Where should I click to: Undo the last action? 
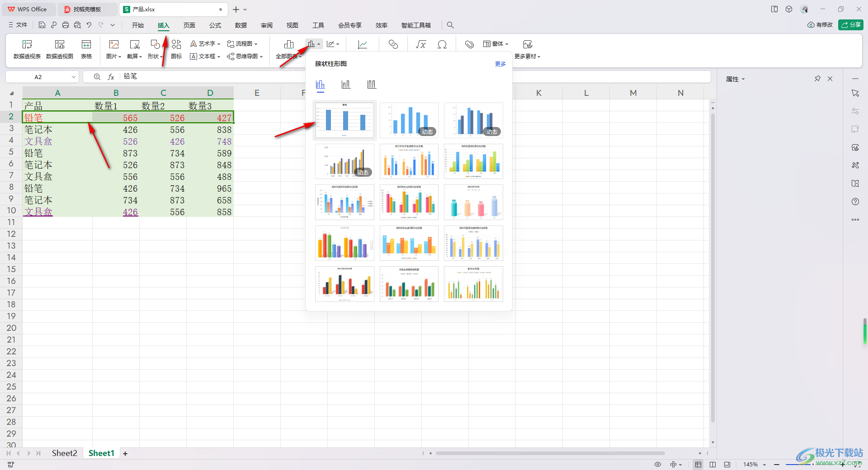pyautogui.click(x=89, y=25)
